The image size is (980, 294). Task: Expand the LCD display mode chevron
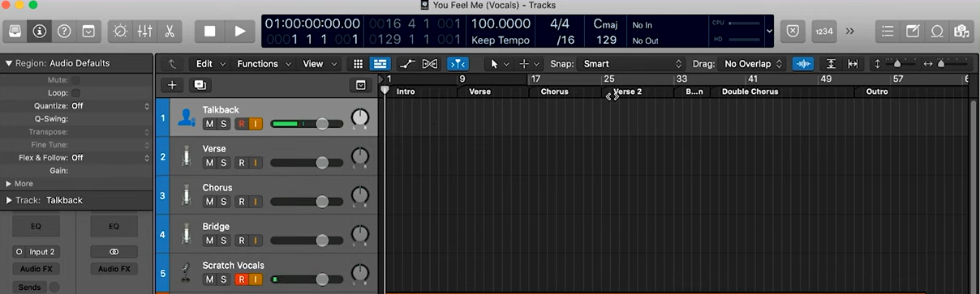769,31
